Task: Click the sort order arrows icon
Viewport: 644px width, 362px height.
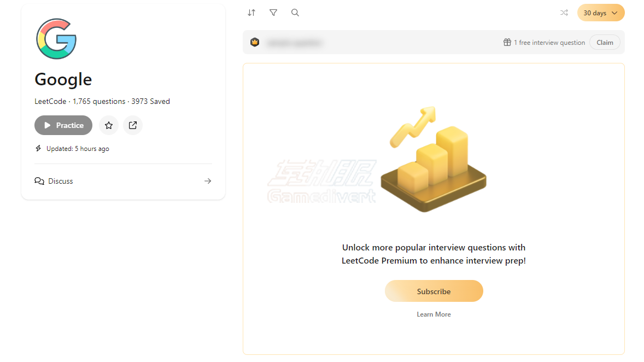Action: (251, 13)
